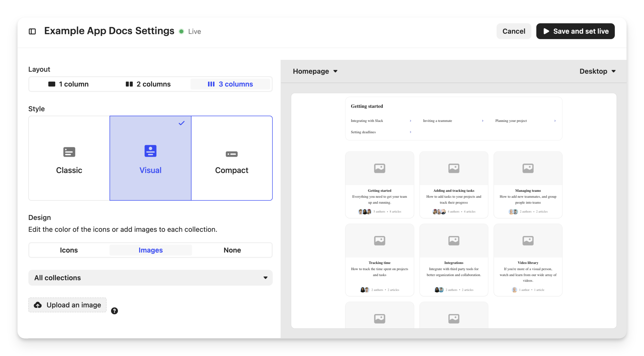Switch to the None design tab
This screenshot has height=356, width=644.
(232, 250)
